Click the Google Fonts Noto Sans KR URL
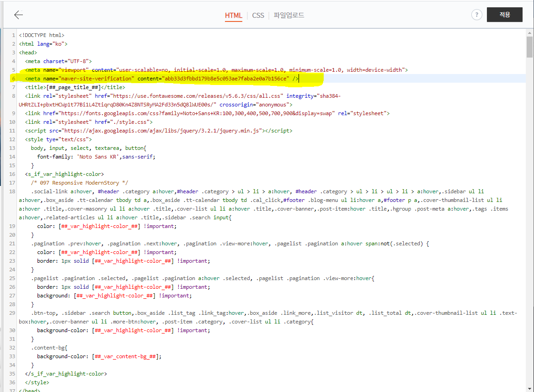Screen dimensions: 534x392 tap(197, 113)
